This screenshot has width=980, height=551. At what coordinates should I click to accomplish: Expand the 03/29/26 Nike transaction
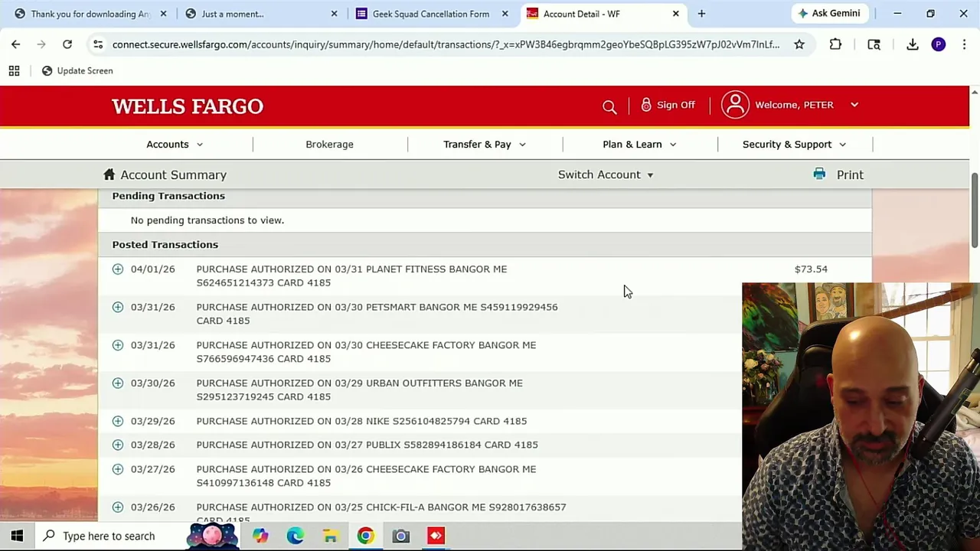117,421
